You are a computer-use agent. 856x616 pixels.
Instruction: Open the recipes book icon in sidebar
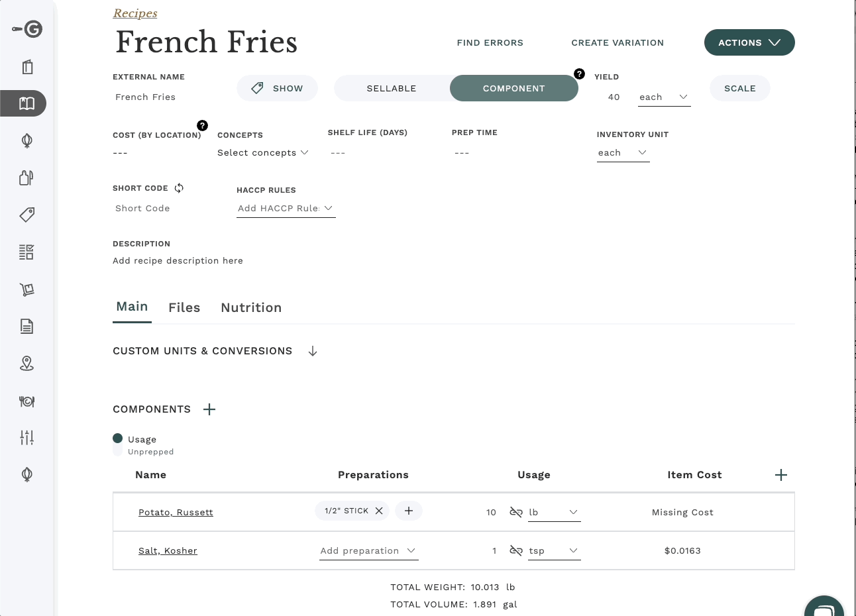[x=27, y=103]
